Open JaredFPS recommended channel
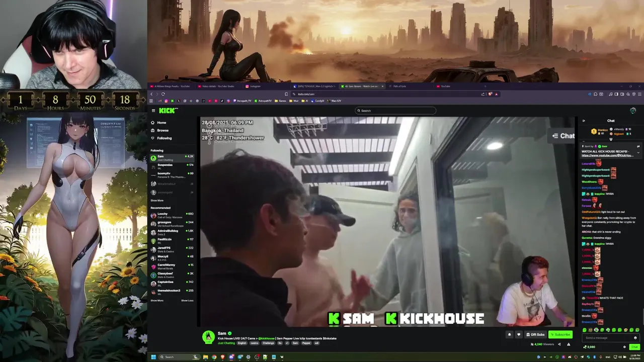 172,249
